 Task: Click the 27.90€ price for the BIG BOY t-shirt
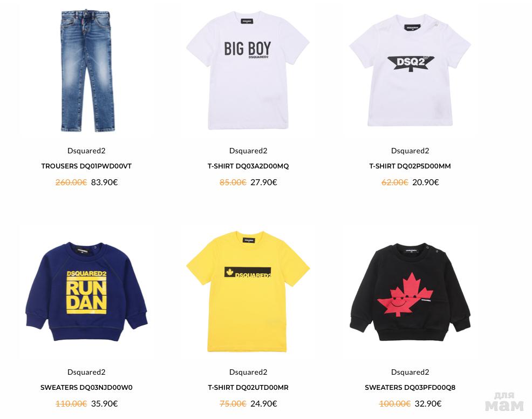pyautogui.click(x=264, y=183)
